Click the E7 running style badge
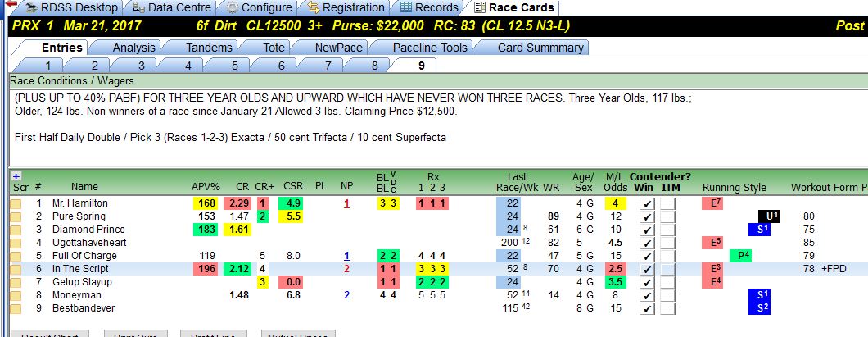Image resolution: width=868 pixels, height=337 pixels. (x=712, y=203)
